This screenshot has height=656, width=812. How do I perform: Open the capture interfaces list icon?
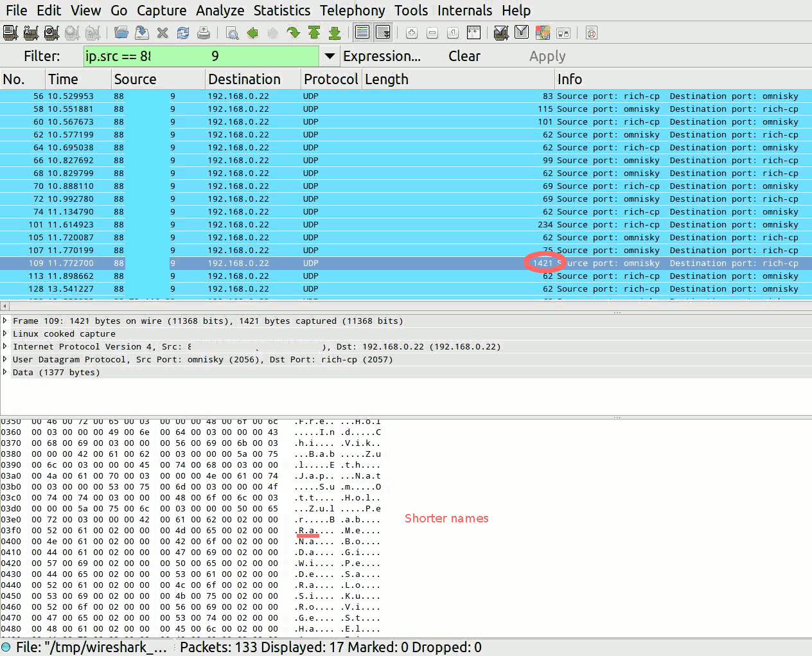tap(10, 33)
